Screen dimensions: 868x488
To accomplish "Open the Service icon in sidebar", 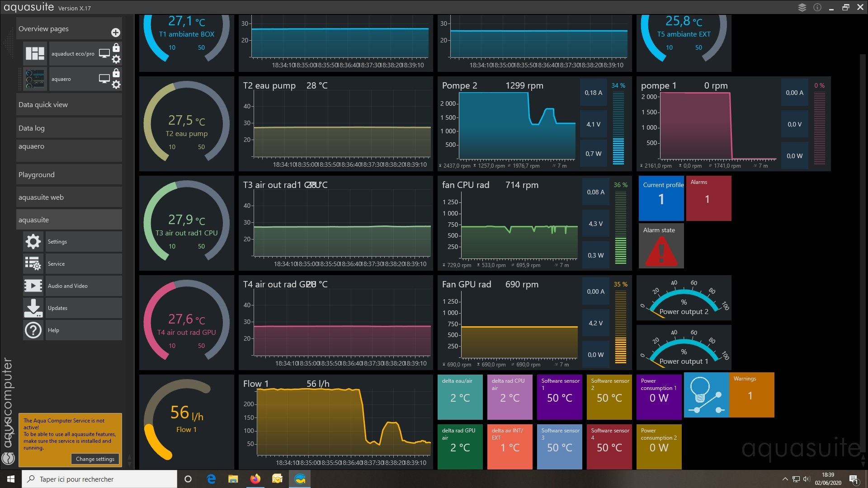I will [33, 264].
